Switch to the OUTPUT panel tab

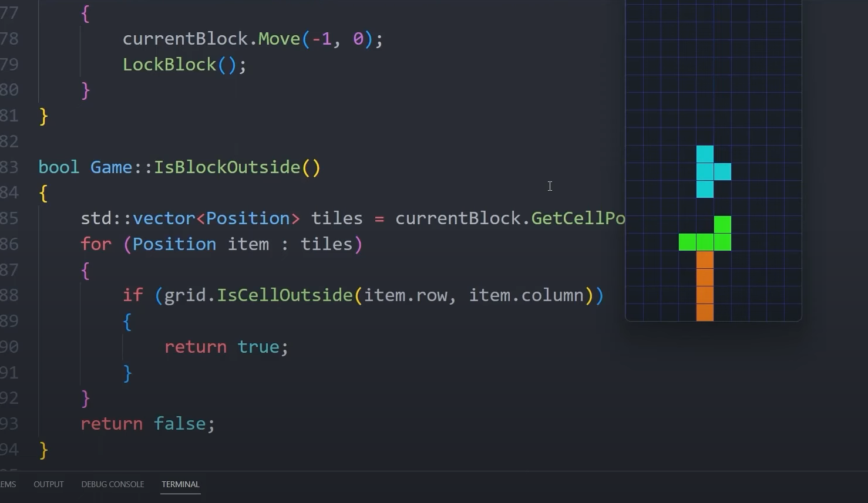[48, 484]
